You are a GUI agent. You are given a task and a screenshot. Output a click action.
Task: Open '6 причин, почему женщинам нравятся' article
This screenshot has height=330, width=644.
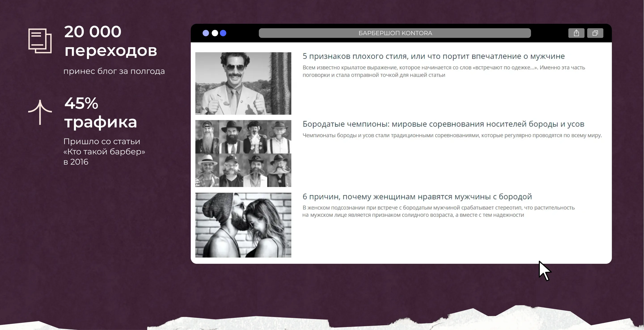[417, 197]
